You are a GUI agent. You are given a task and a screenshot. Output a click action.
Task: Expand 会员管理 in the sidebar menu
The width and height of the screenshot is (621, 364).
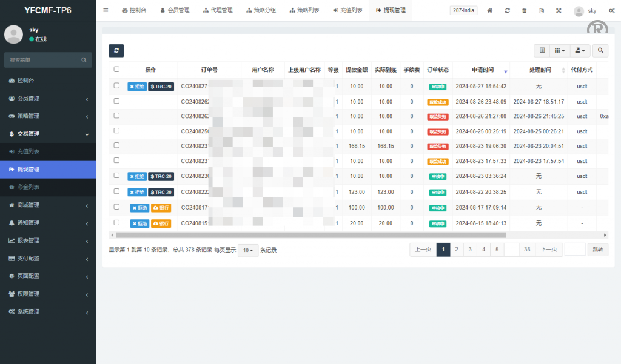(x=49, y=98)
